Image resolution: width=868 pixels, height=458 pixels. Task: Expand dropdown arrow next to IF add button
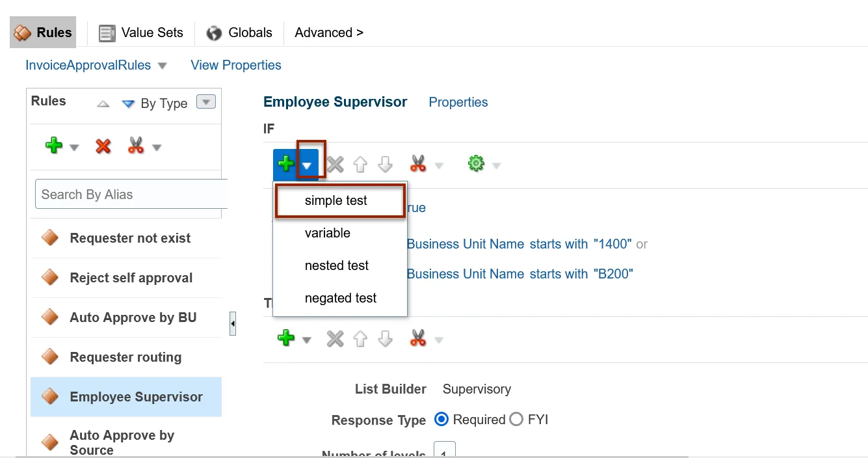[307, 165]
